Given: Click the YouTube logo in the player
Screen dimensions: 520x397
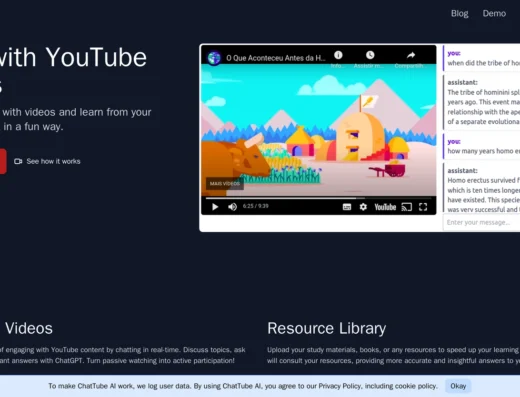Looking at the screenshot, I should click(385, 207).
